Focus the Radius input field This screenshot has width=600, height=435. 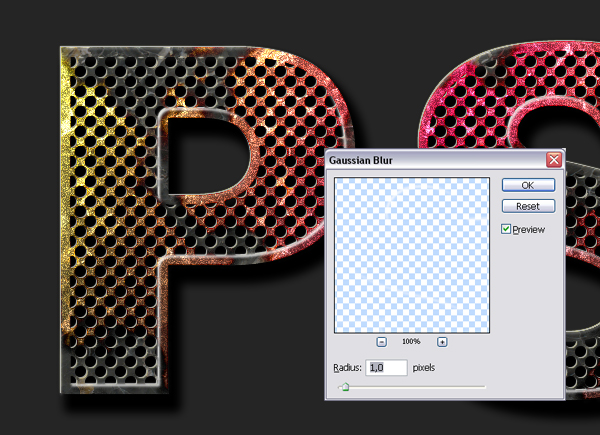pyautogui.click(x=386, y=368)
